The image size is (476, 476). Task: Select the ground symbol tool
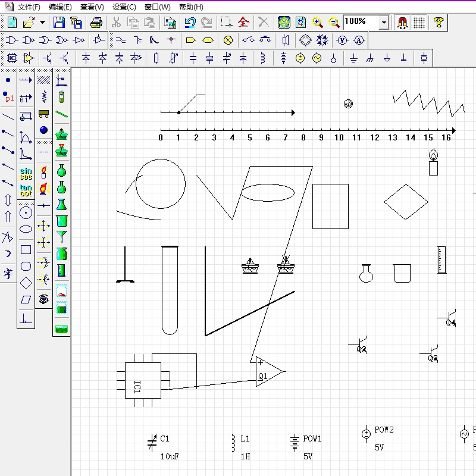[x=353, y=58]
